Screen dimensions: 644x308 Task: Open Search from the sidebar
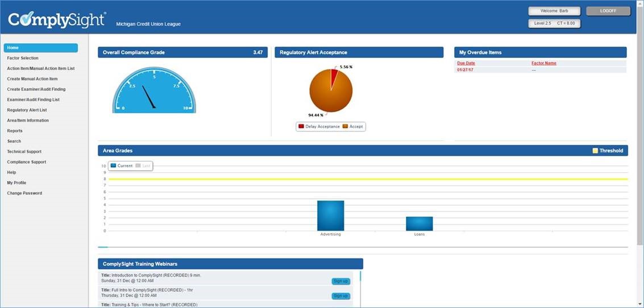(14, 141)
